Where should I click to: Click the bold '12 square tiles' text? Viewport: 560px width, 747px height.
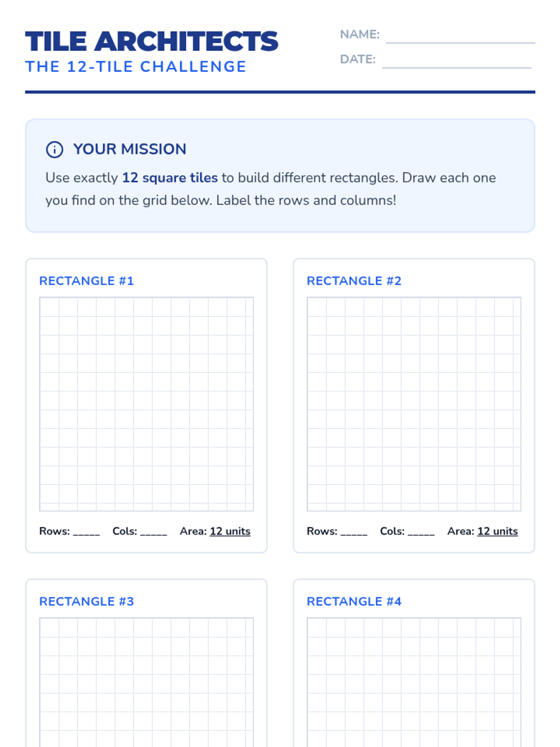pos(170,178)
